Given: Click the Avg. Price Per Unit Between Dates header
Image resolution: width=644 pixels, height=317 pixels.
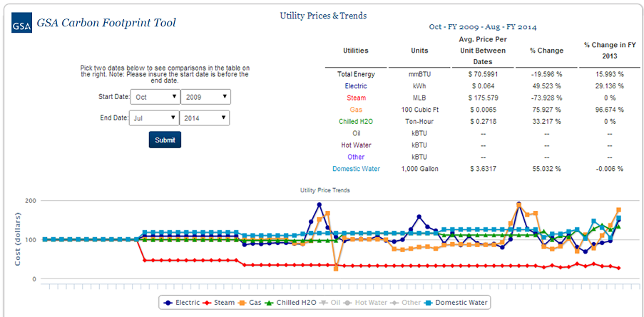Looking at the screenshot, I should pos(483,51).
